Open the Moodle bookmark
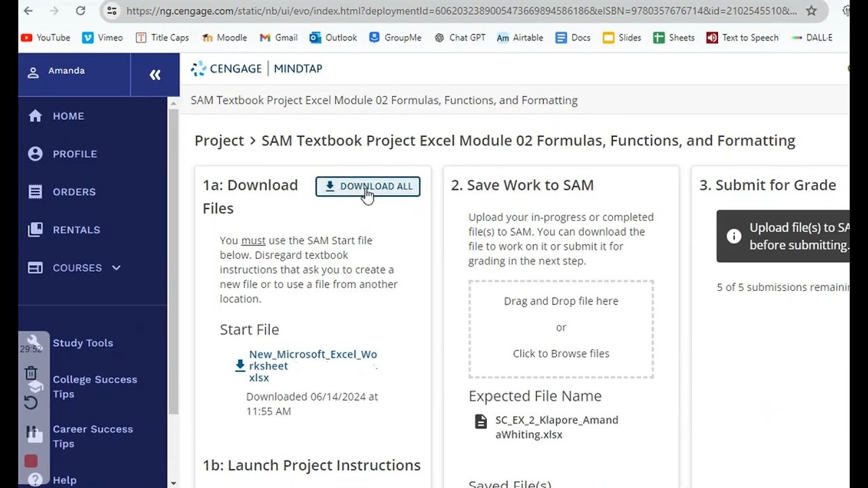 (224, 37)
